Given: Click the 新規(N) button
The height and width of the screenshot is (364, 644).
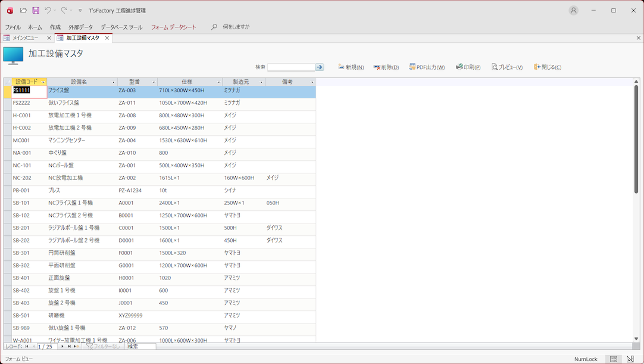Looking at the screenshot, I should click(351, 67).
